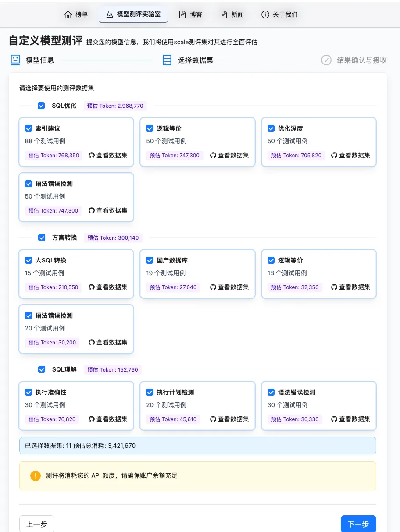Viewport: 400px width, 532px height.
Task: Click the 自定义模型测评 page heading
Action: click(x=46, y=41)
